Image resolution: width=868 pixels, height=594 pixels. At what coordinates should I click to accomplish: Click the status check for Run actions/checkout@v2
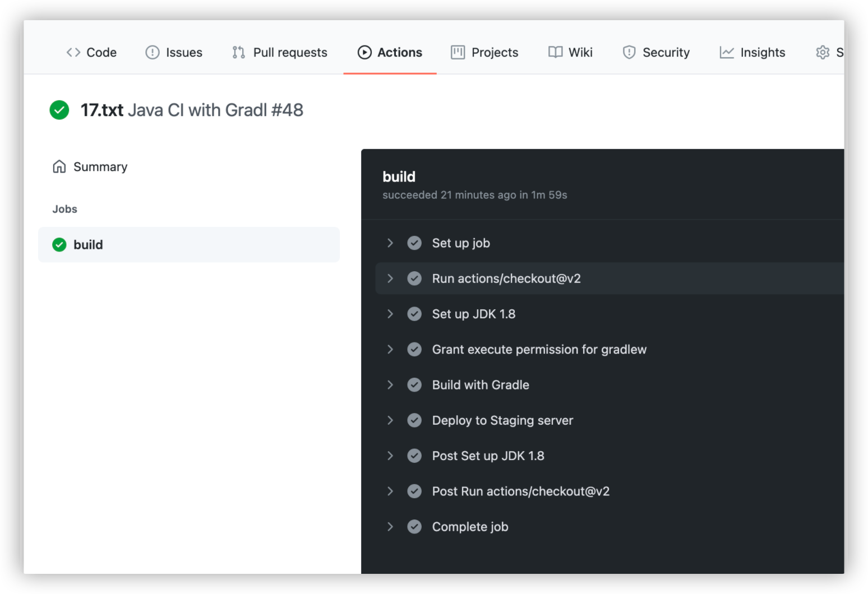(414, 278)
